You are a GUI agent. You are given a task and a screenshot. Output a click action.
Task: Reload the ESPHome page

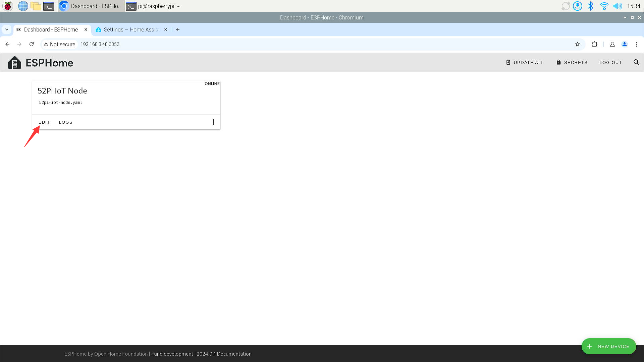coord(32,44)
